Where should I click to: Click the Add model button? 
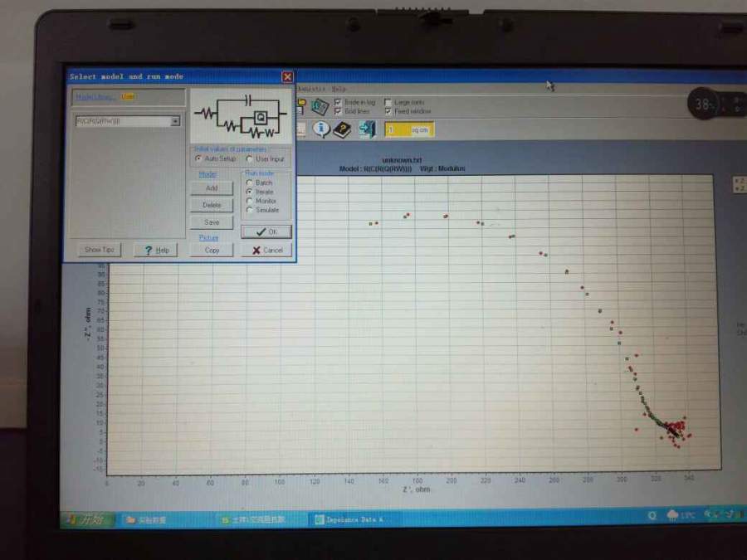(x=212, y=188)
